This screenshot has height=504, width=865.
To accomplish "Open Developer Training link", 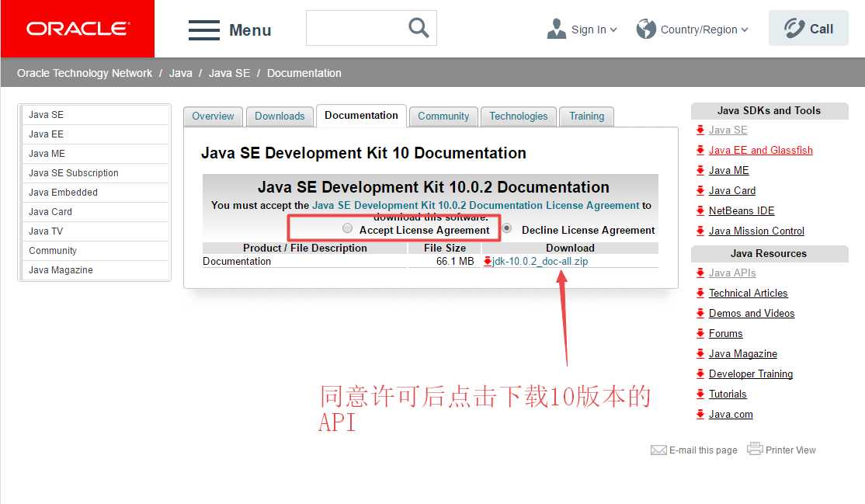I will [x=751, y=374].
